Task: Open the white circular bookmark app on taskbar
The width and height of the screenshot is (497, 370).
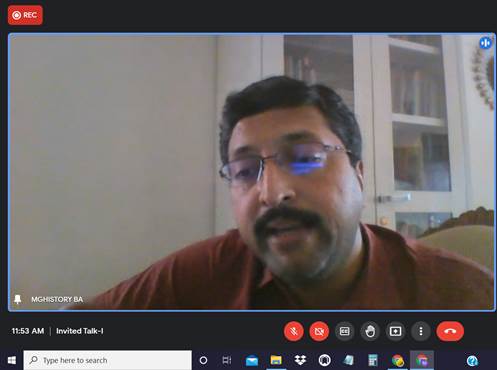Action: tap(324, 360)
